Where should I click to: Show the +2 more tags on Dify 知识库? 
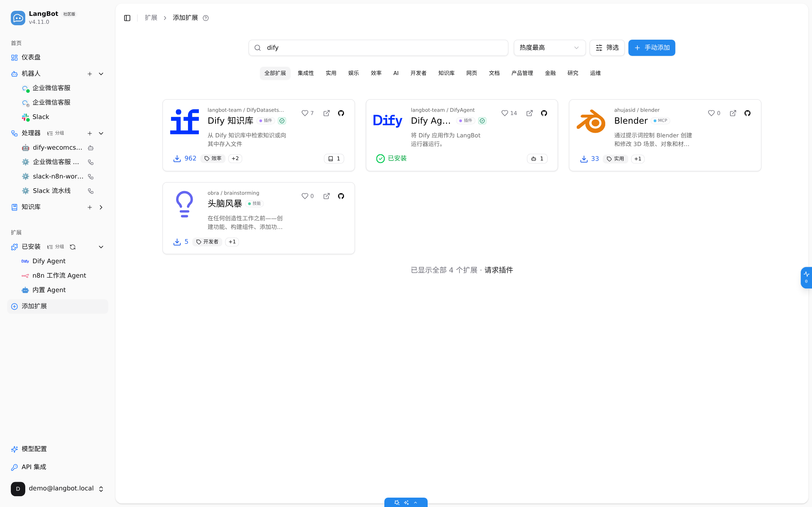point(235,159)
